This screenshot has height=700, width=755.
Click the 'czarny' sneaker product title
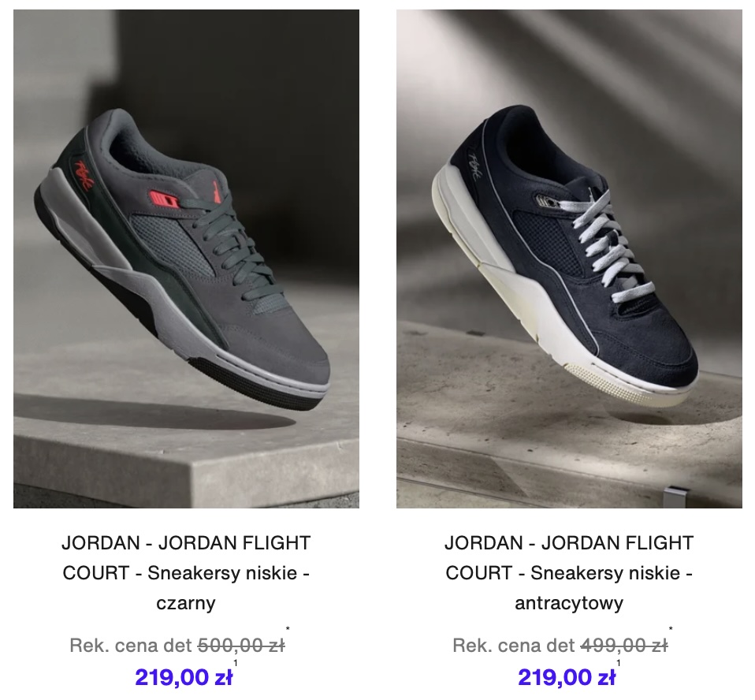click(x=186, y=573)
